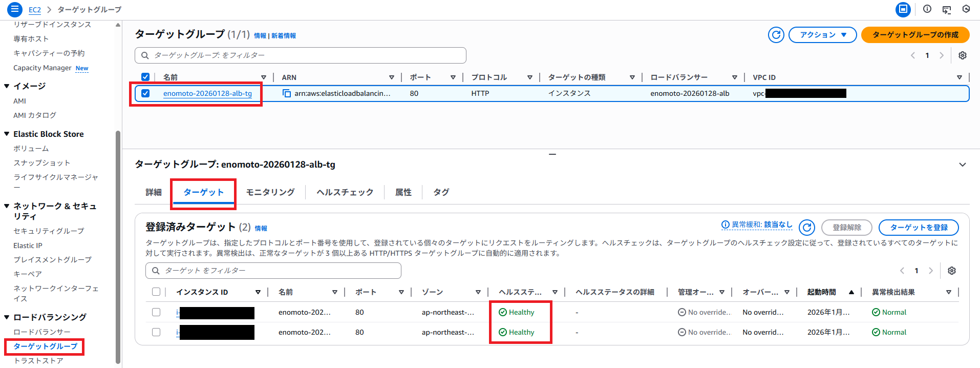The height and width of the screenshot is (368, 980).
Task: Switch to the モニタリング tab
Action: 270,192
